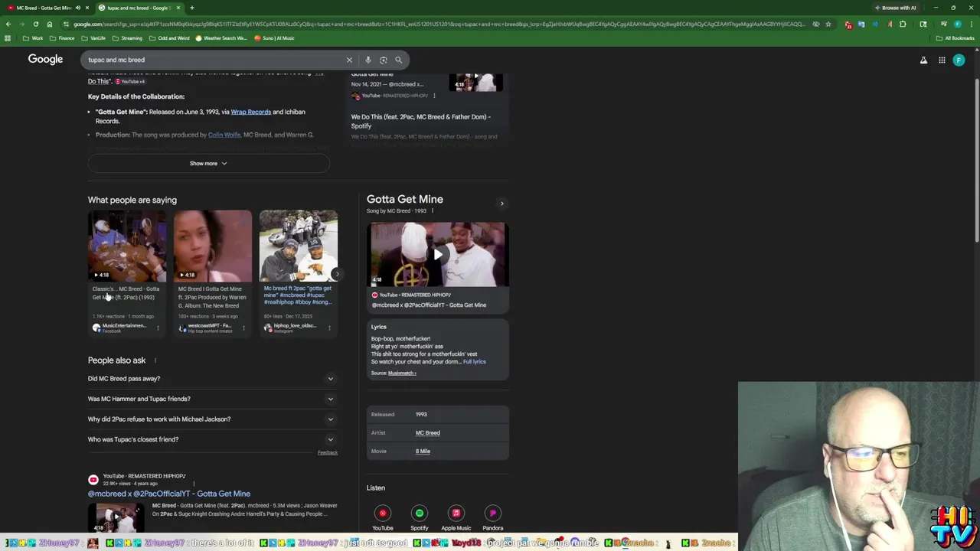The width and height of the screenshot is (980, 551).
Task: Open Google Labs flask icon
Action: (923, 60)
